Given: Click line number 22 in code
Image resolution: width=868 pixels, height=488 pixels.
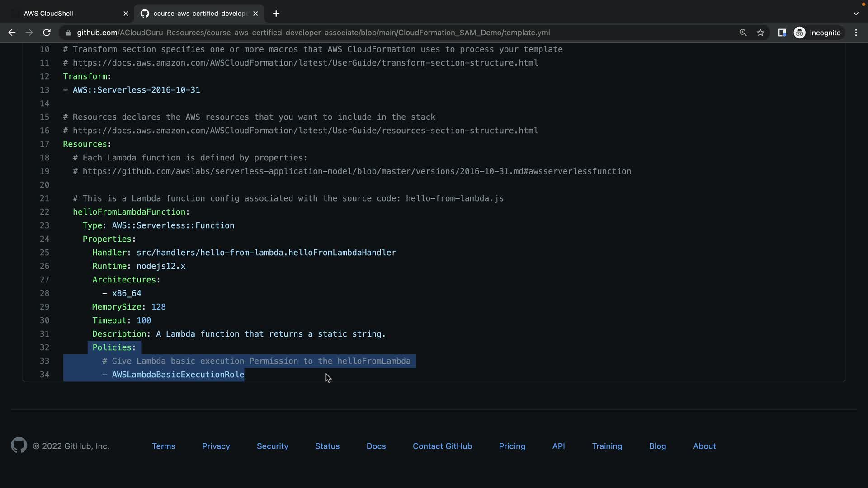Looking at the screenshot, I should (44, 212).
